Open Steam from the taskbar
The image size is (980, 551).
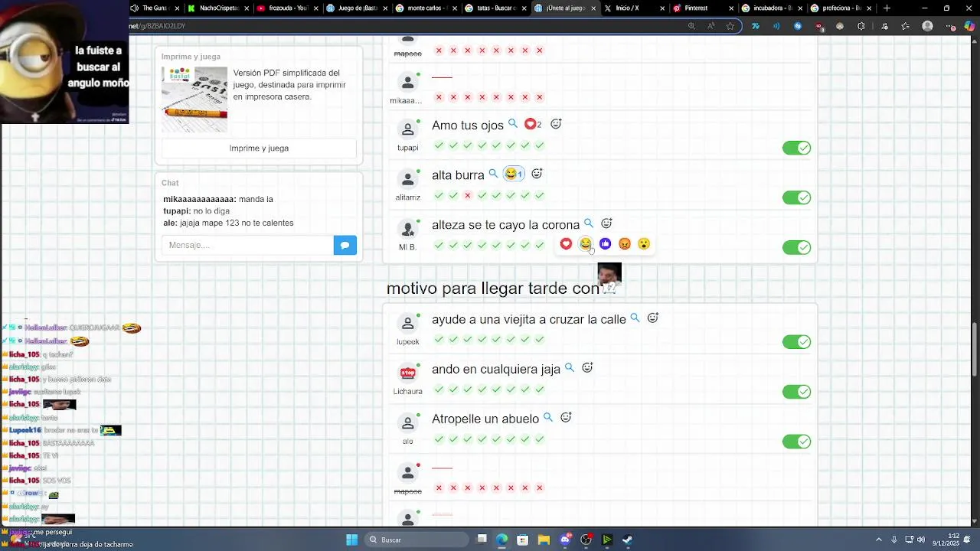click(x=627, y=540)
